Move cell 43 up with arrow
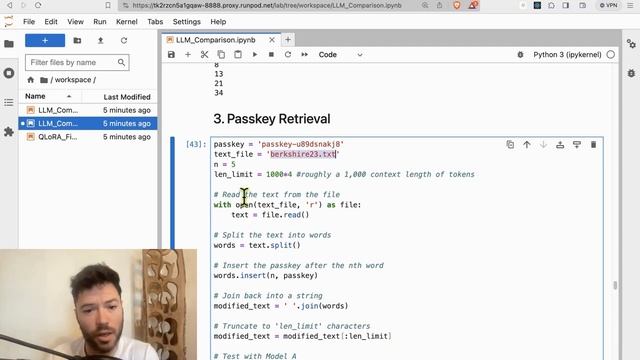This screenshot has height=360, width=640. (x=527, y=144)
